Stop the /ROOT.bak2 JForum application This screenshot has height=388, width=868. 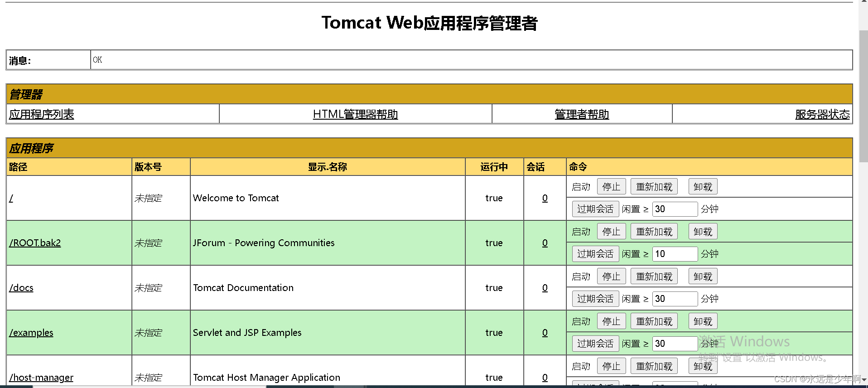[x=611, y=232]
